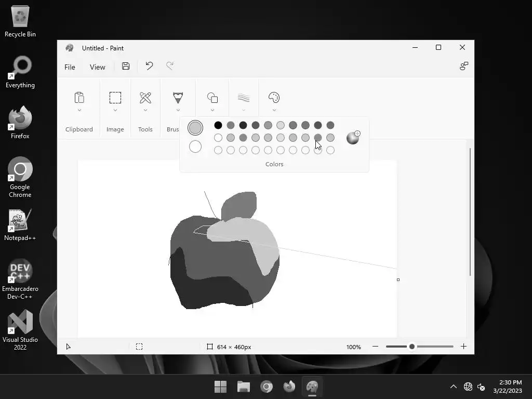Click the canvas resize handle on the right edge
This screenshot has width=532, height=399.
point(398,280)
